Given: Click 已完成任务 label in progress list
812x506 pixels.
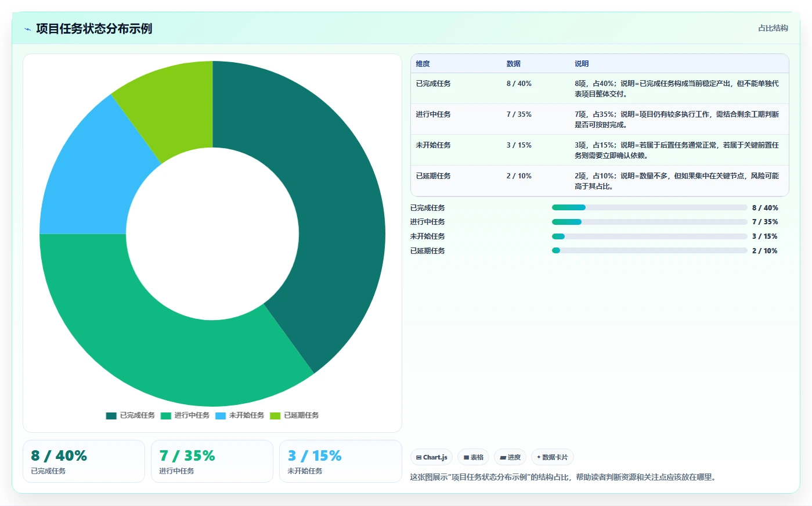Looking at the screenshot, I should coord(428,208).
